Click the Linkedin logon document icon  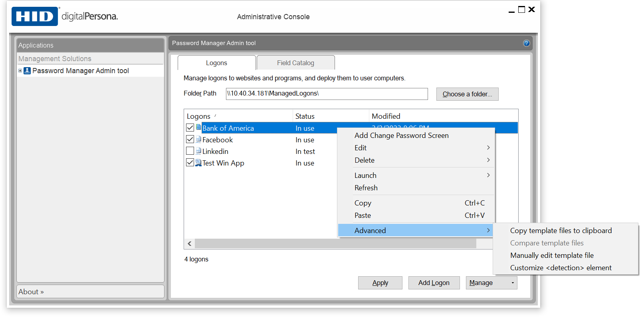tap(198, 151)
